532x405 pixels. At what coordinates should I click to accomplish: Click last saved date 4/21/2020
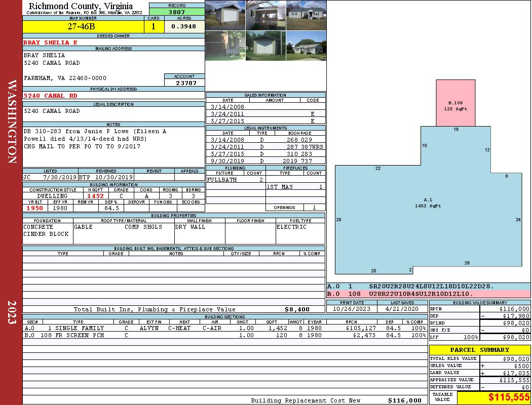[402, 309]
